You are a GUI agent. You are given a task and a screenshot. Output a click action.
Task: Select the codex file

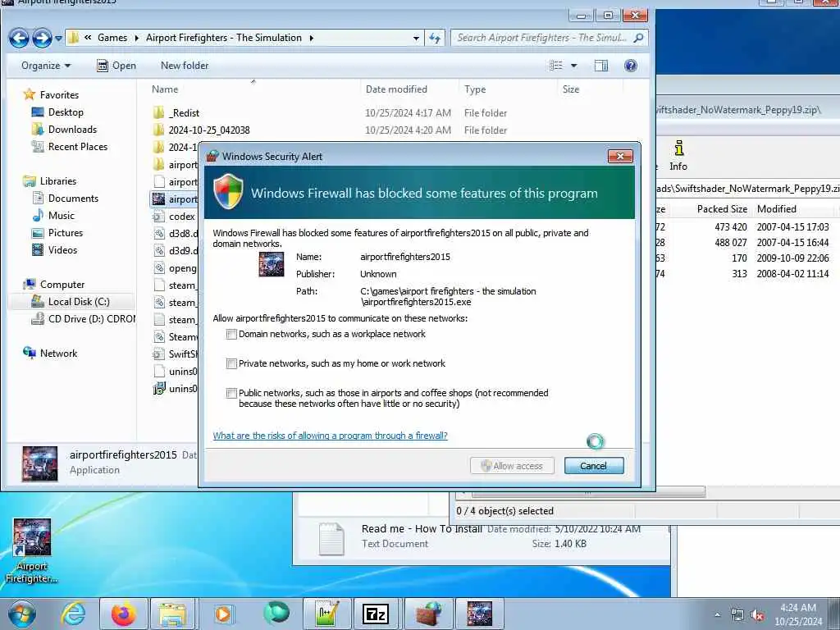click(175, 217)
